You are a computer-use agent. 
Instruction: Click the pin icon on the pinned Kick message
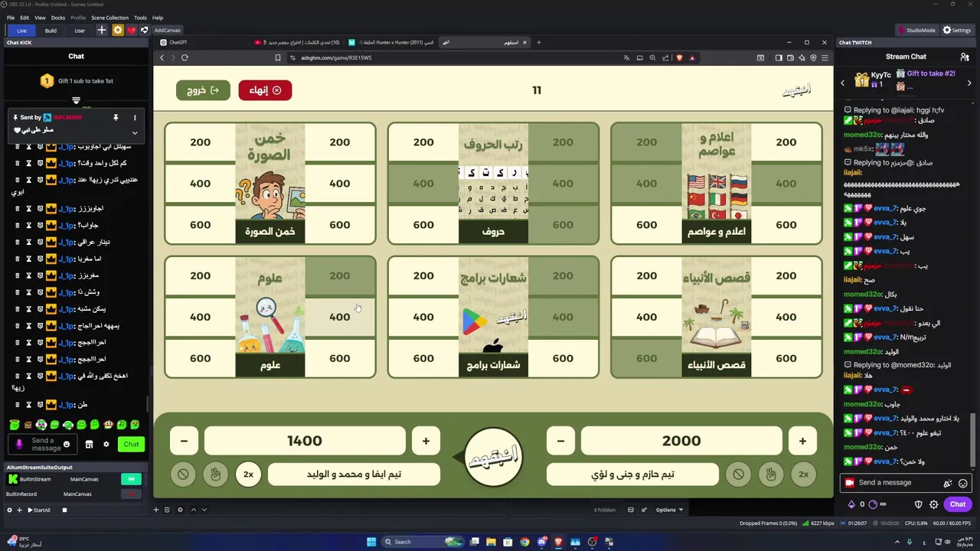click(x=116, y=118)
